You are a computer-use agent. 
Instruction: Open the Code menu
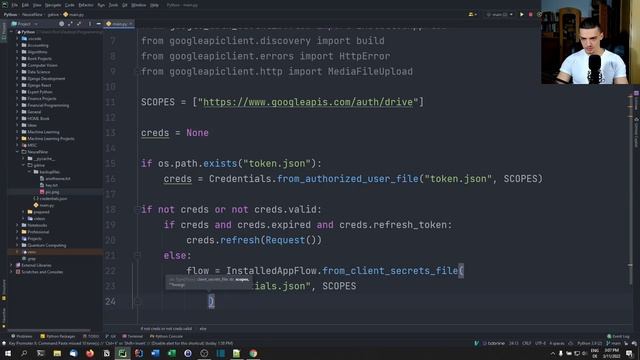pos(70,5)
